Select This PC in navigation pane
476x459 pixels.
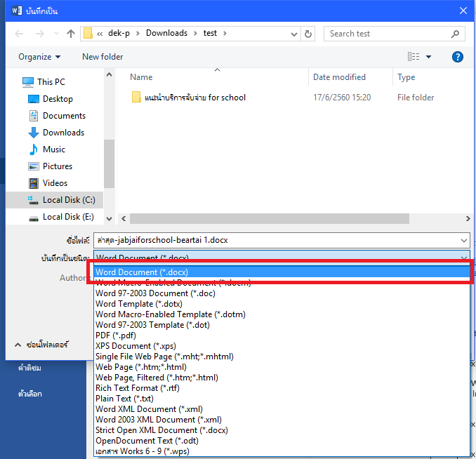click(x=51, y=82)
